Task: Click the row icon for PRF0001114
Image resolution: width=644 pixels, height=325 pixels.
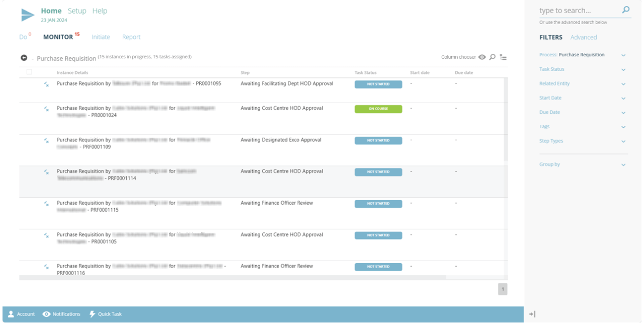Action: [46, 172]
